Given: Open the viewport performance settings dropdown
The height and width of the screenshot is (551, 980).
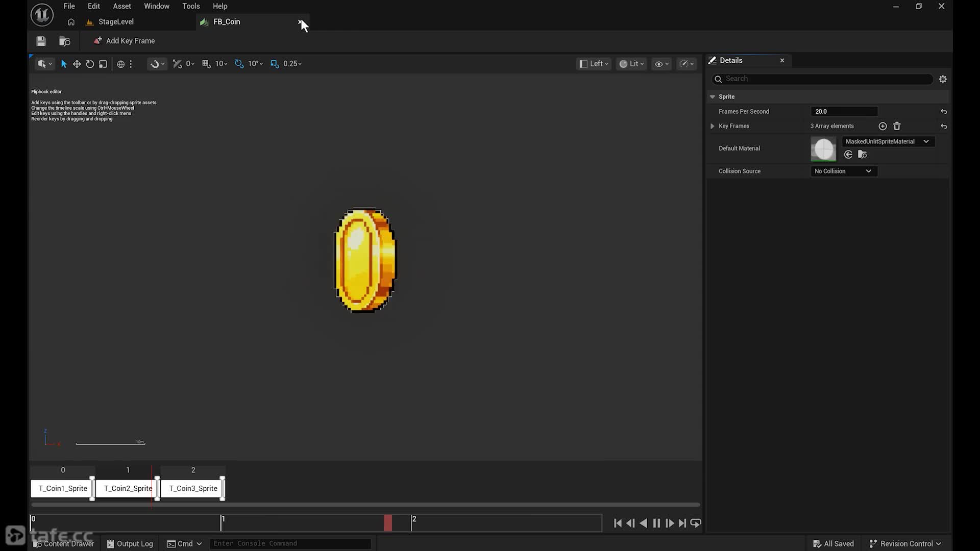Looking at the screenshot, I should (687, 64).
